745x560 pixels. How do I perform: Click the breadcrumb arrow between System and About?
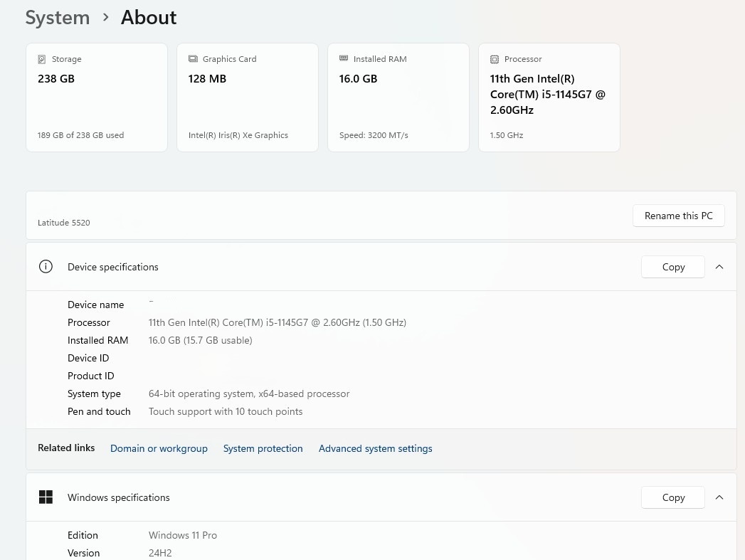[x=105, y=17]
